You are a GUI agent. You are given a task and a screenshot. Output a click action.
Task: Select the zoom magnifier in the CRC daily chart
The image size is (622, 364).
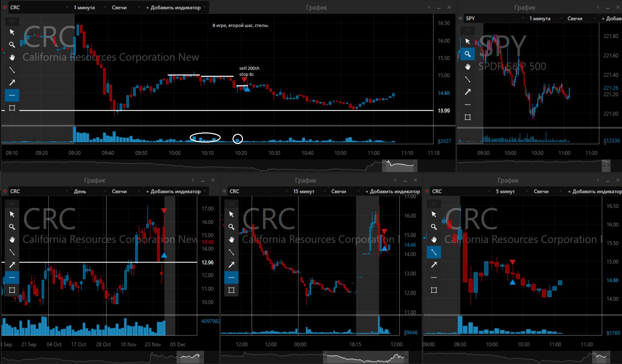12,227
